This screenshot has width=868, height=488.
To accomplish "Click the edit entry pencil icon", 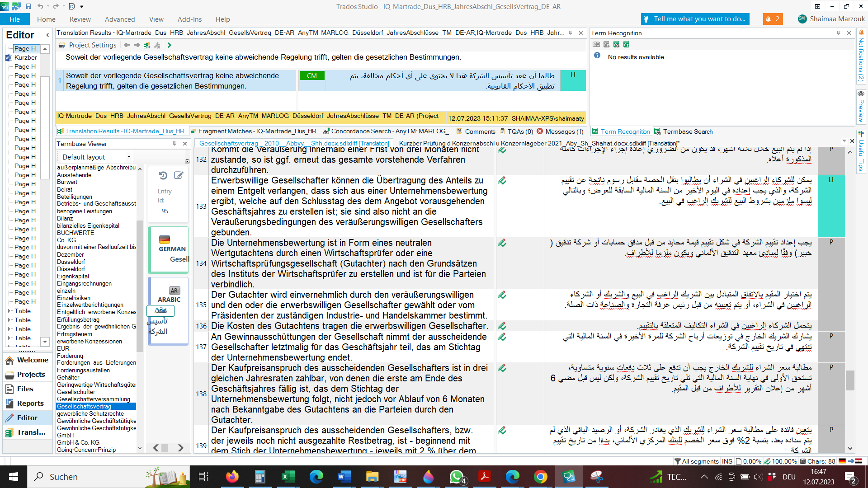I will coord(179,175).
